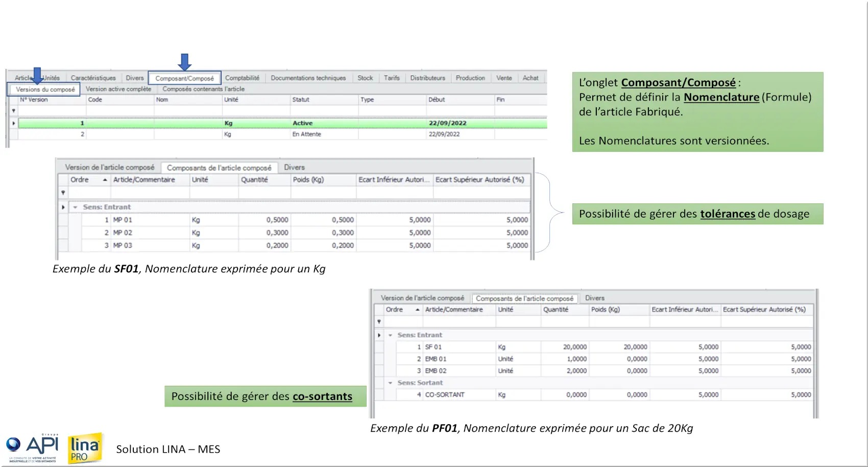Select the Divers tab in top bar
This screenshot has width=868, height=467.
[135, 78]
